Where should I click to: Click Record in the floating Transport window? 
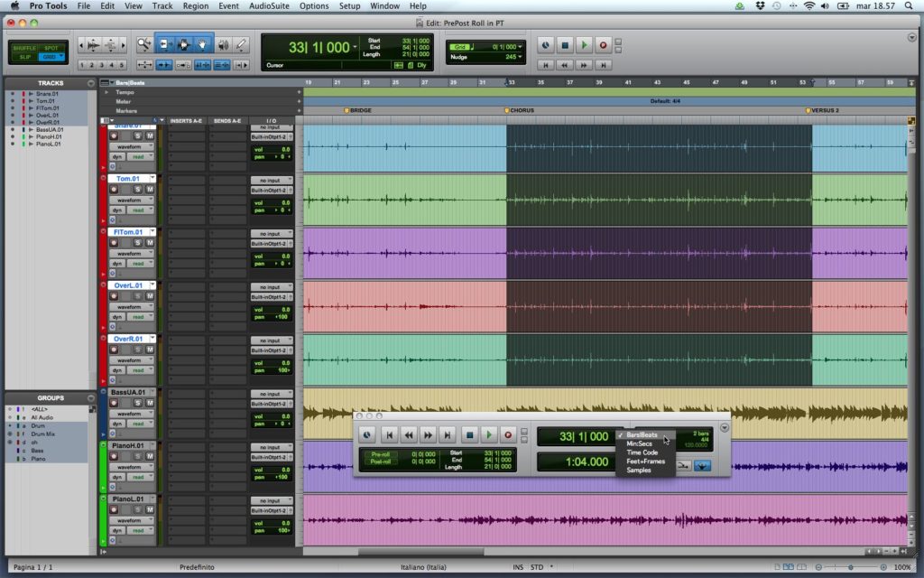508,435
